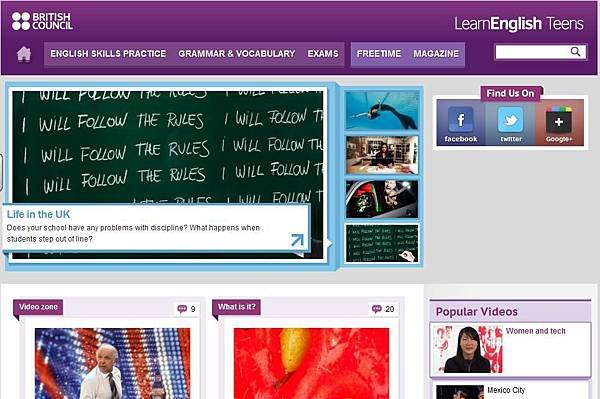Click the Video zone comment bubble icon

click(x=182, y=308)
